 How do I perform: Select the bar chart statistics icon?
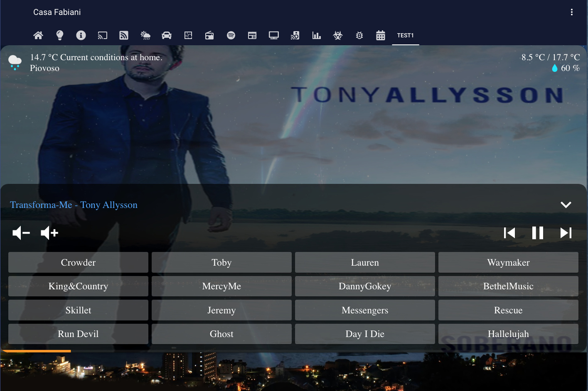click(x=317, y=35)
